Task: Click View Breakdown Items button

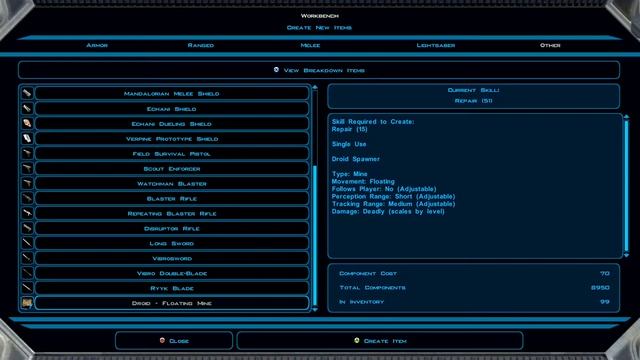Action: (319, 70)
